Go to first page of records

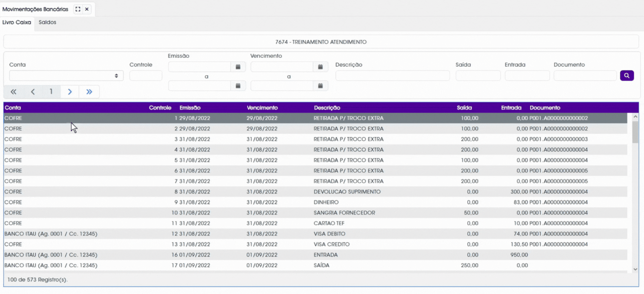click(x=13, y=92)
